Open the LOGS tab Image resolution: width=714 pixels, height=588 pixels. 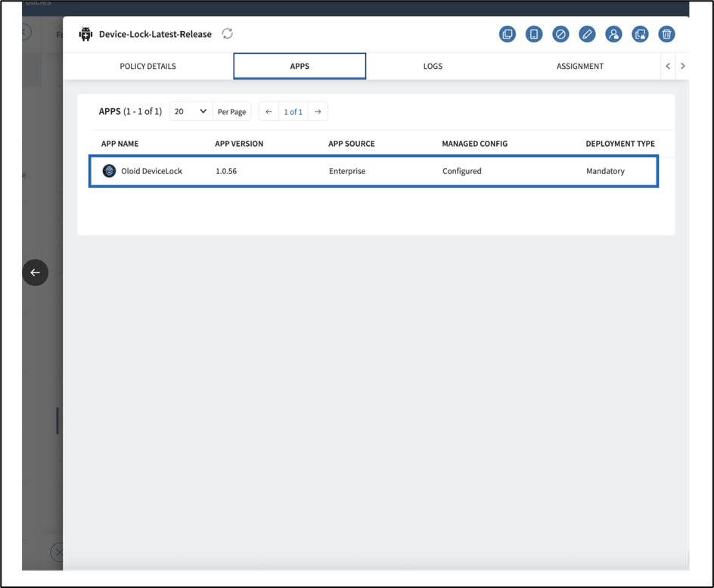[433, 67]
